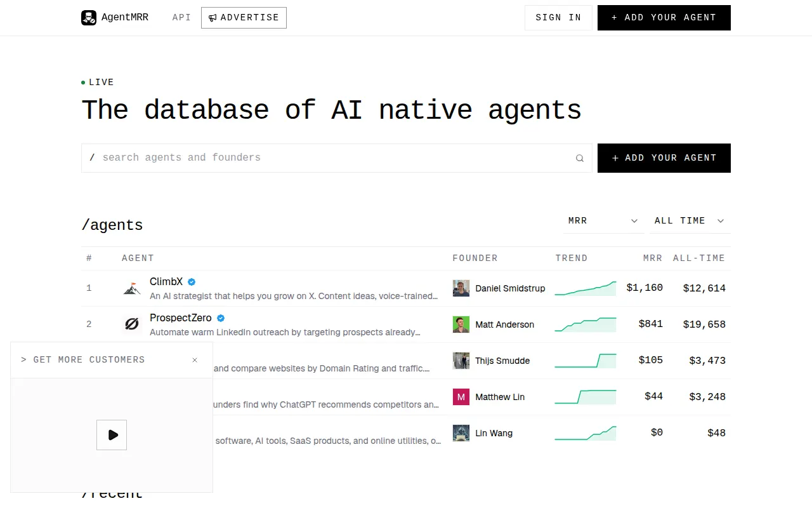Open the ProspectZero logo icon
The width and height of the screenshot is (812, 508).
coord(132,324)
